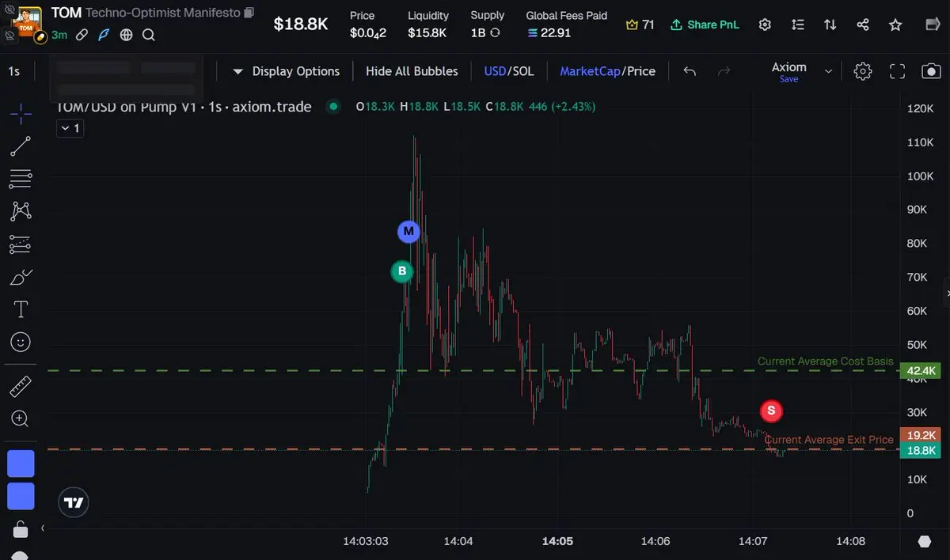This screenshot has height=560, width=950.
Task: Click the $18.8K market cap value
Action: click(301, 25)
